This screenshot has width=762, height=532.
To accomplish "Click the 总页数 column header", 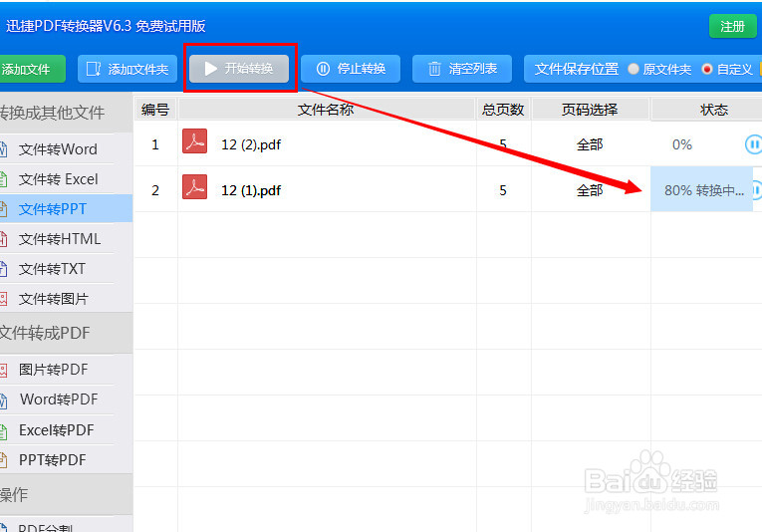I will pos(503,110).
